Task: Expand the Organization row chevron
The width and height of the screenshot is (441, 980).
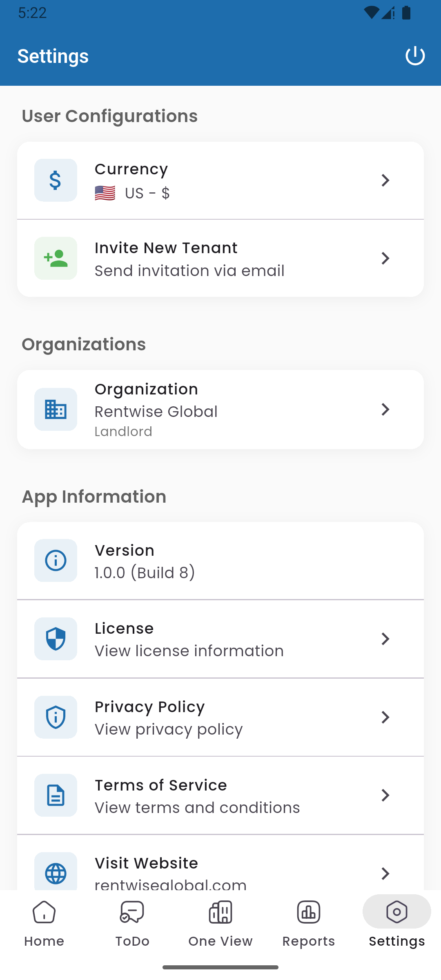Action: tap(385, 409)
